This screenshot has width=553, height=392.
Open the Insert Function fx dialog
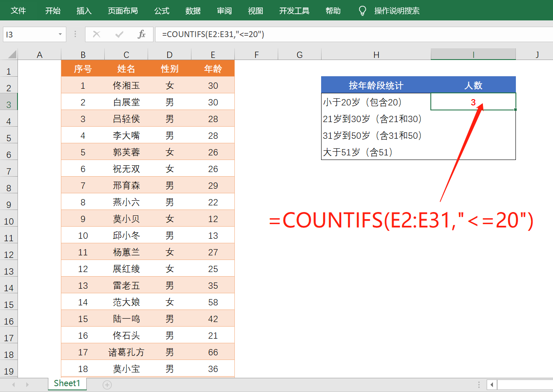pyautogui.click(x=141, y=34)
